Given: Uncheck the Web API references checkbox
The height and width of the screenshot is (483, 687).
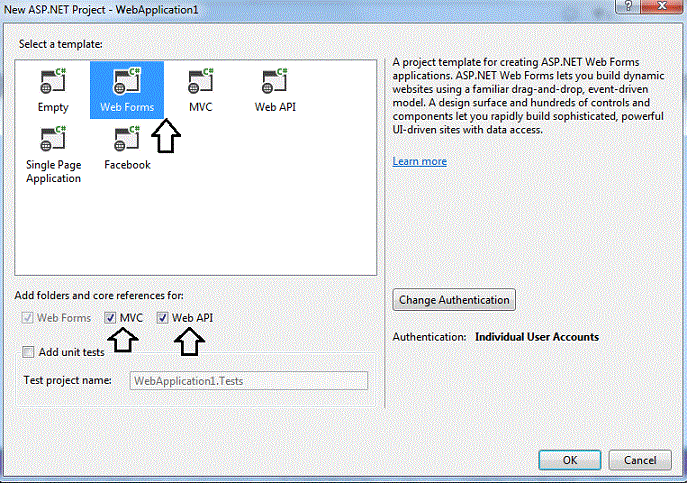Looking at the screenshot, I should pyautogui.click(x=163, y=318).
